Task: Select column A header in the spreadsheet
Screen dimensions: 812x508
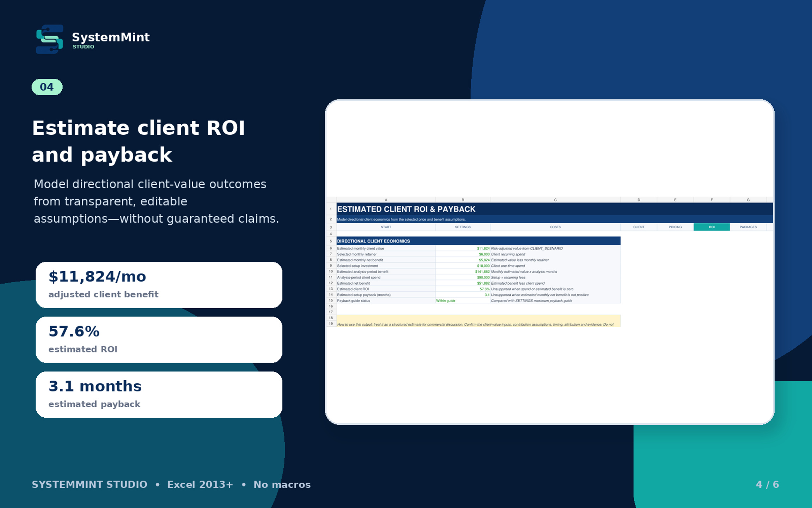Action: tap(386, 200)
